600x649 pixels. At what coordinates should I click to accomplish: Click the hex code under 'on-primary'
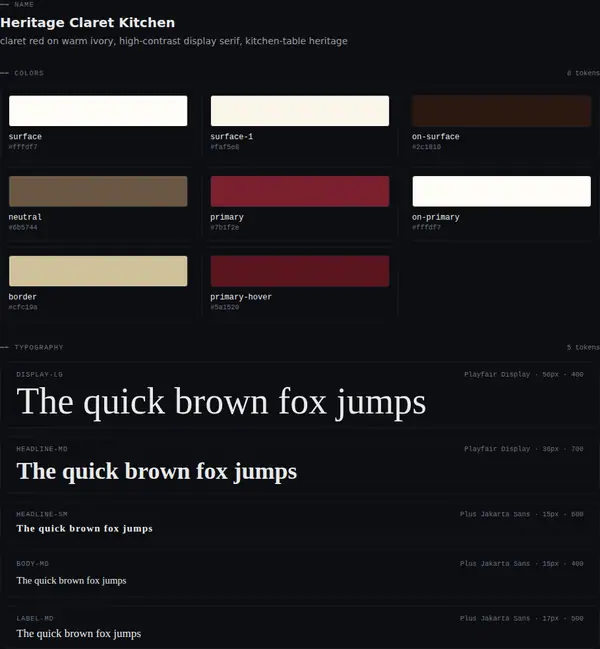click(427, 227)
